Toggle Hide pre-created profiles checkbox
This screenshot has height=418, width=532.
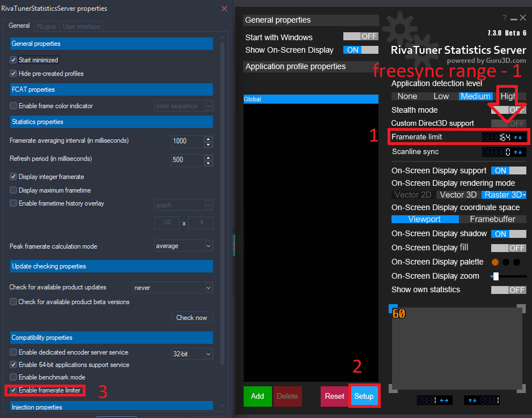13,73
